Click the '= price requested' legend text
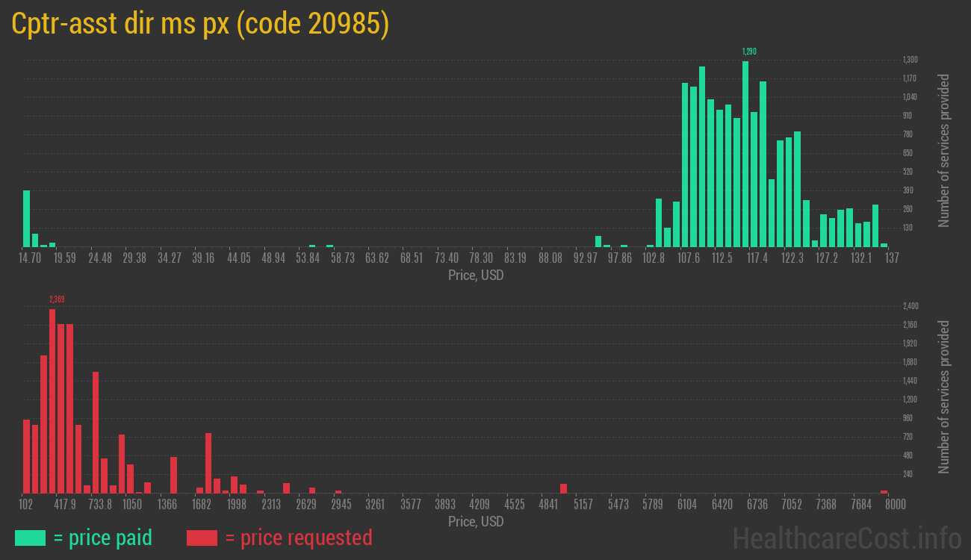Viewport: 971px width, 560px height. pos(298,538)
